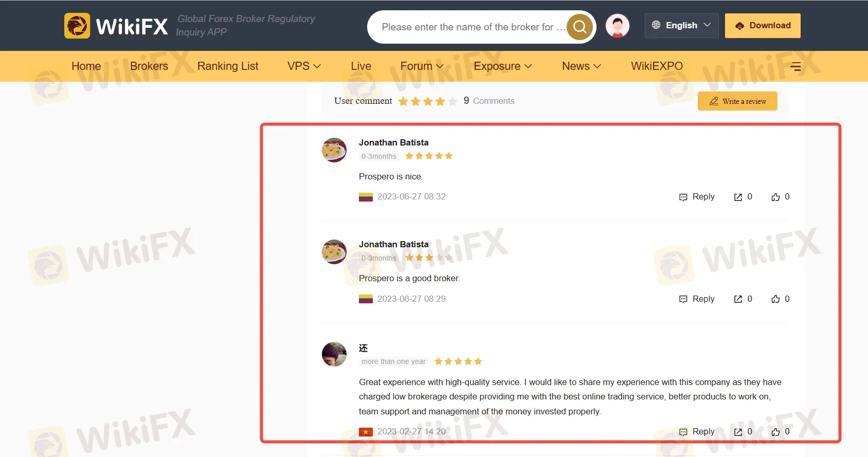Open the News dropdown menu
Screen dimensions: 868x457
tap(581, 66)
